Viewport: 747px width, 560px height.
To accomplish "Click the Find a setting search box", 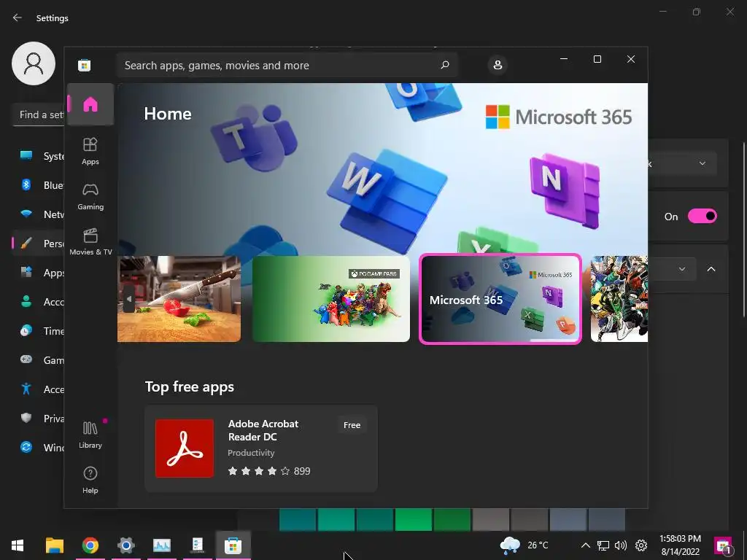I will 38,114.
